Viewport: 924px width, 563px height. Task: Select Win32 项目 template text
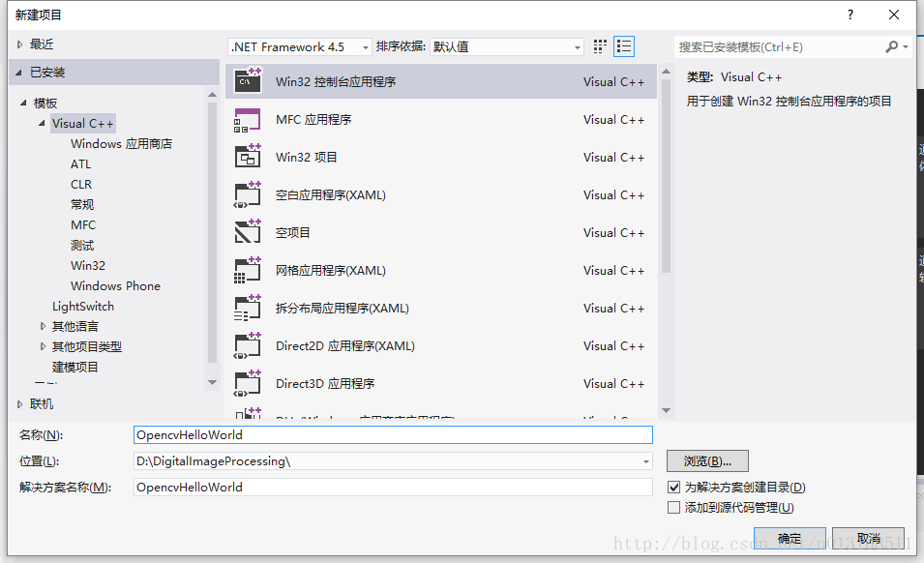[x=307, y=158]
